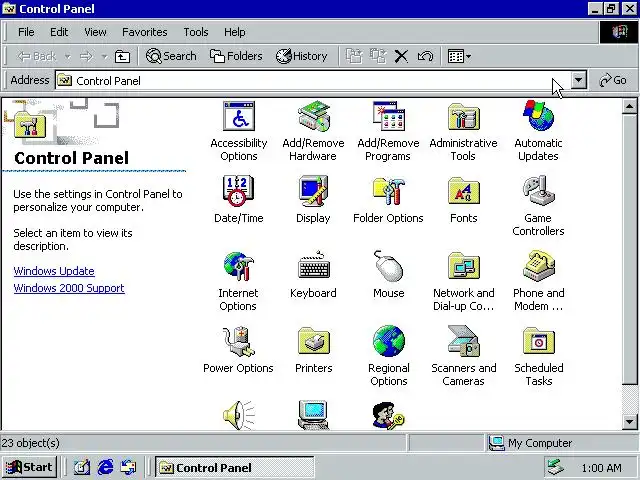640x480 pixels.
Task: Click the 1:00 AM taskbar clock
Action: click(x=601, y=468)
